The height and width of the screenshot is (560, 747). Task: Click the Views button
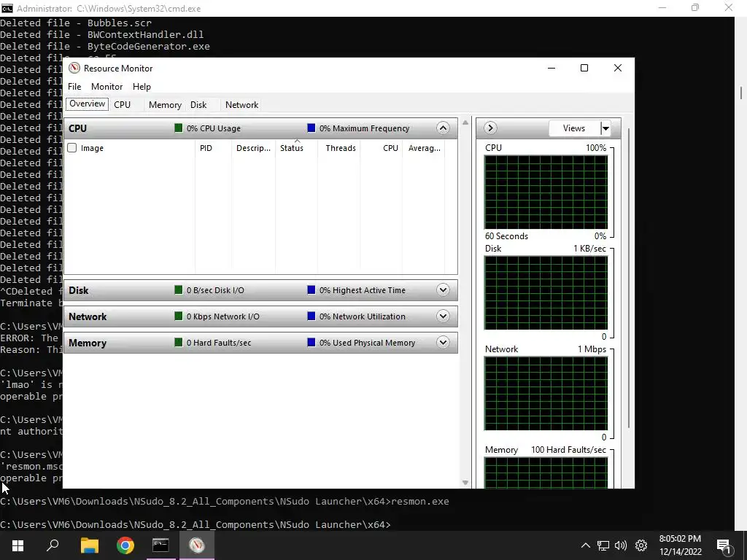pyautogui.click(x=574, y=128)
